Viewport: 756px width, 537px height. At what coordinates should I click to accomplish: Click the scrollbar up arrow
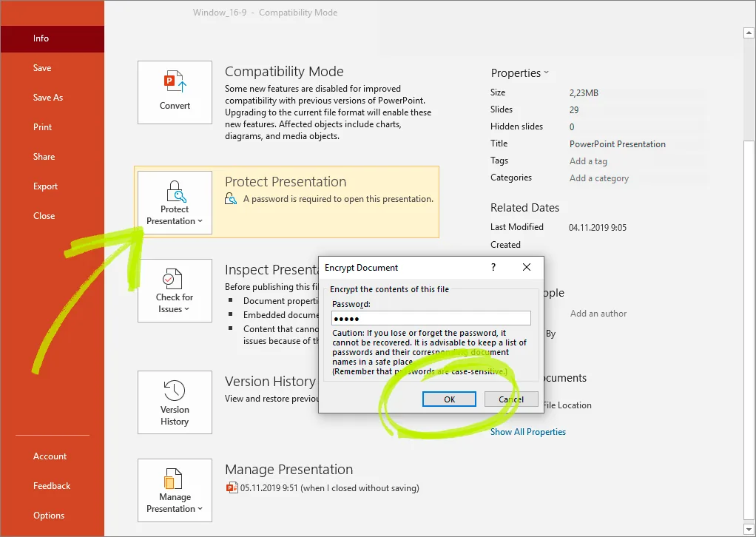749,33
